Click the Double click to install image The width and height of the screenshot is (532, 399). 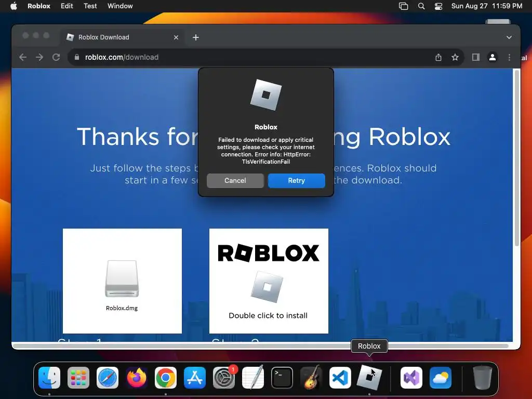269,281
